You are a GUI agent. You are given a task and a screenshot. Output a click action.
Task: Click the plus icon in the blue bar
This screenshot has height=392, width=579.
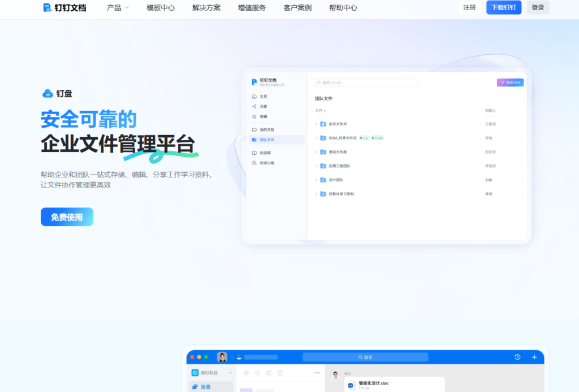pyautogui.click(x=534, y=357)
